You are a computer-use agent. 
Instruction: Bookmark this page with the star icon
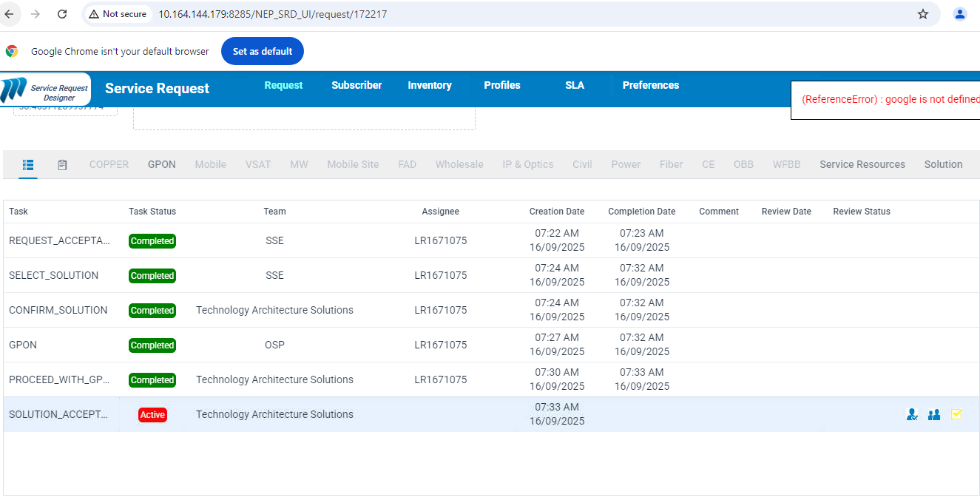pos(923,14)
